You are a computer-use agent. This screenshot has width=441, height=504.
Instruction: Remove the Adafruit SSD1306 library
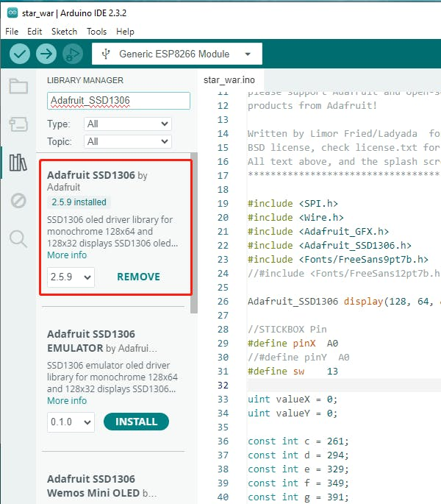click(x=138, y=277)
